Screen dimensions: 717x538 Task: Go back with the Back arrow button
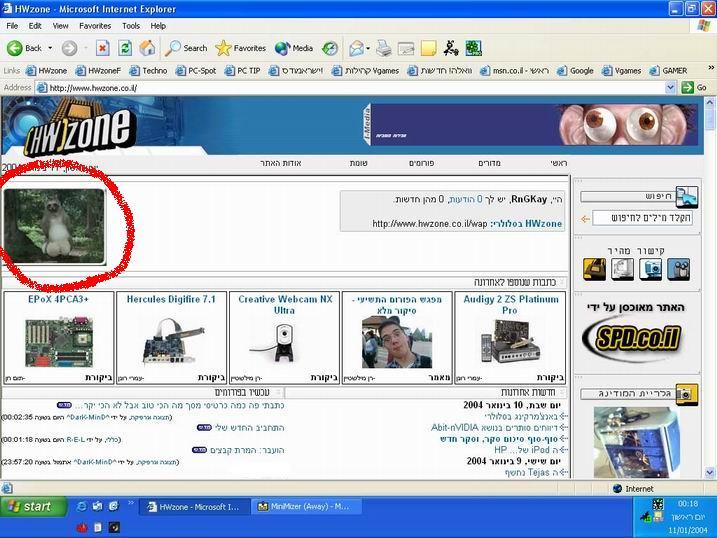(x=24, y=48)
